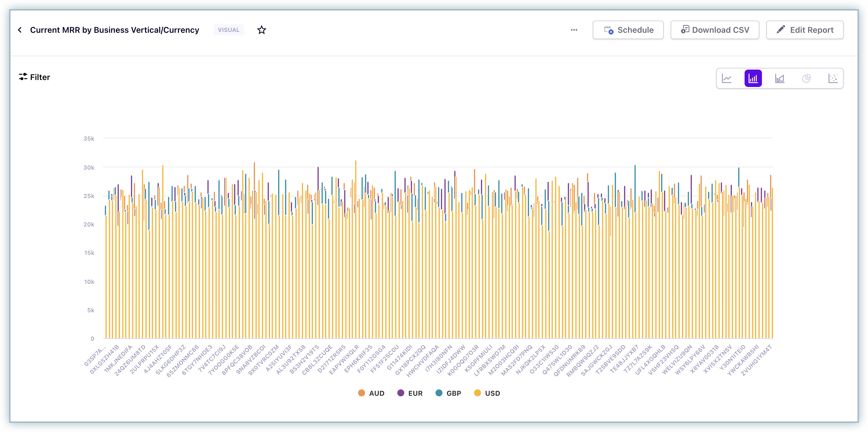Click the Edit Report button
This screenshot has width=868, height=432.
pyautogui.click(x=805, y=30)
